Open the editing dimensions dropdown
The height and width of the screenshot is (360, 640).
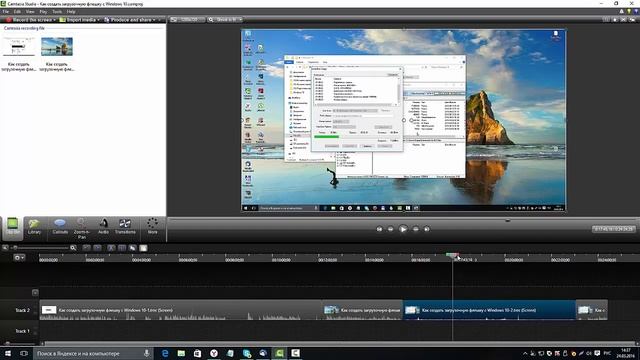pos(187,20)
